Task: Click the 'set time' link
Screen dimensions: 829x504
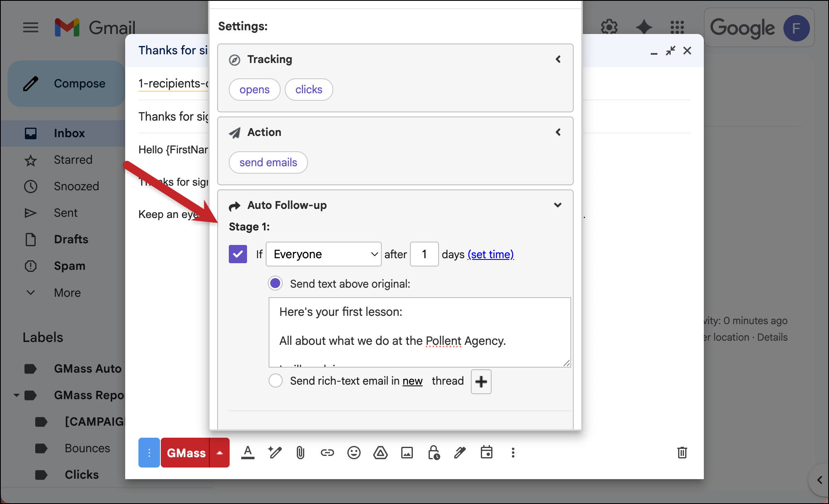Action: pos(491,254)
